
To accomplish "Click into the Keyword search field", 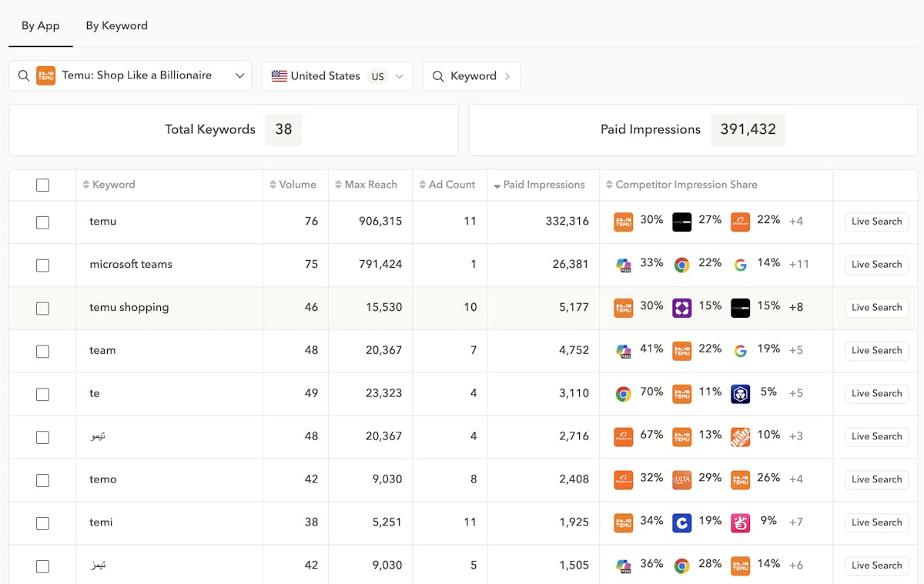I will click(473, 76).
